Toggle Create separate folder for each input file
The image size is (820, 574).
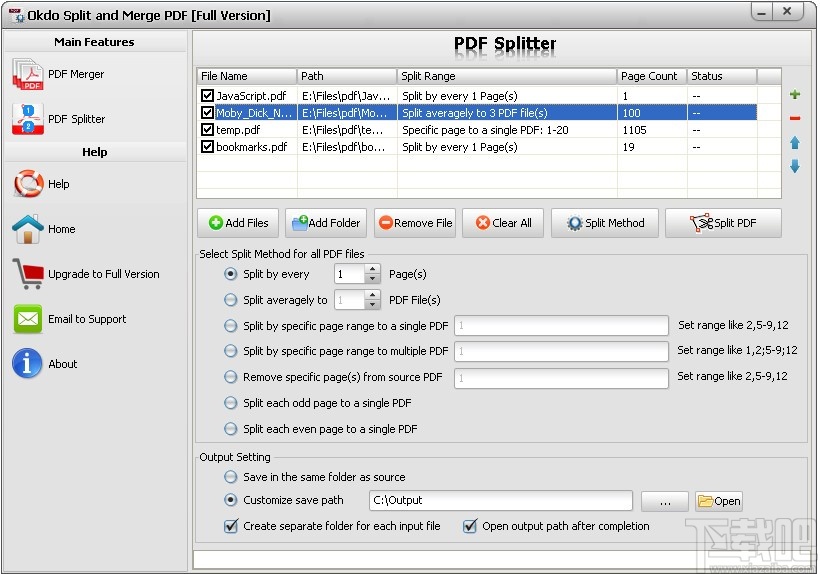click(231, 526)
